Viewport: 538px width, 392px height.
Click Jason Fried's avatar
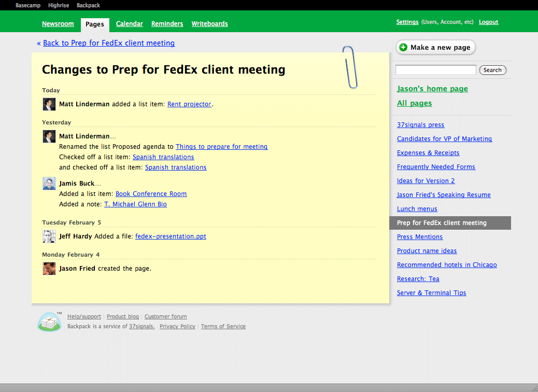point(49,269)
